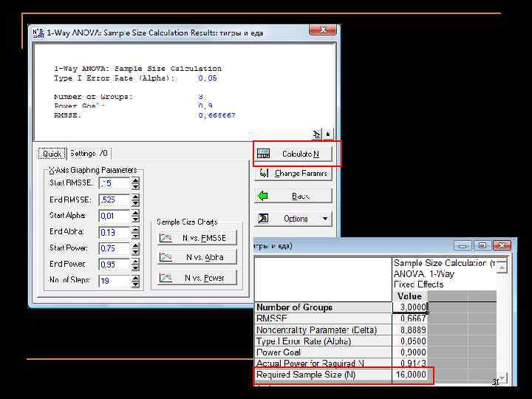Click the Start Alpha input field

115,216
